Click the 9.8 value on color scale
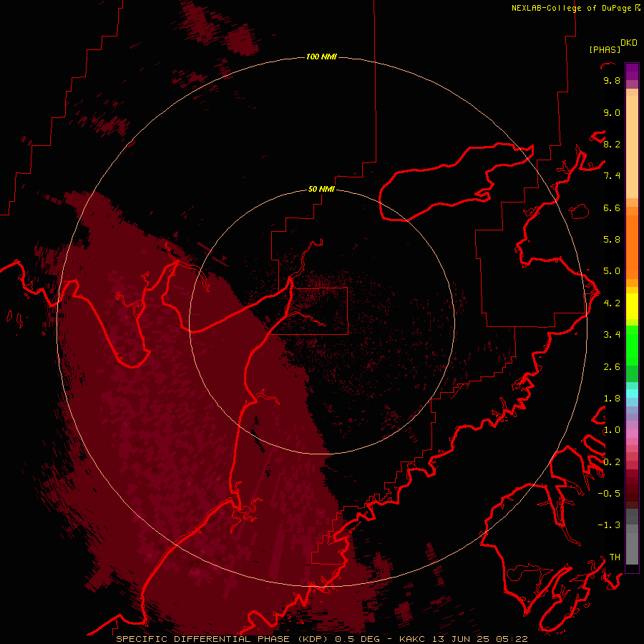The width and height of the screenshot is (644, 644). tap(612, 80)
